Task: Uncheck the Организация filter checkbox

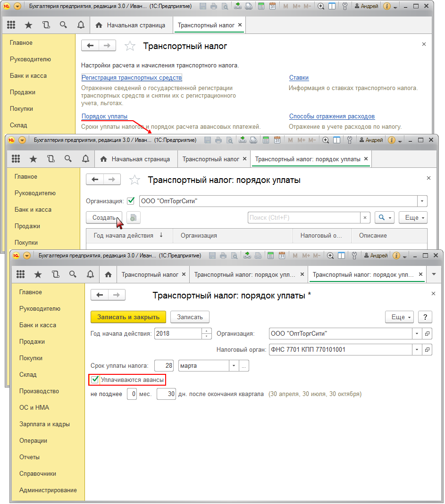Action: (131, 201)
